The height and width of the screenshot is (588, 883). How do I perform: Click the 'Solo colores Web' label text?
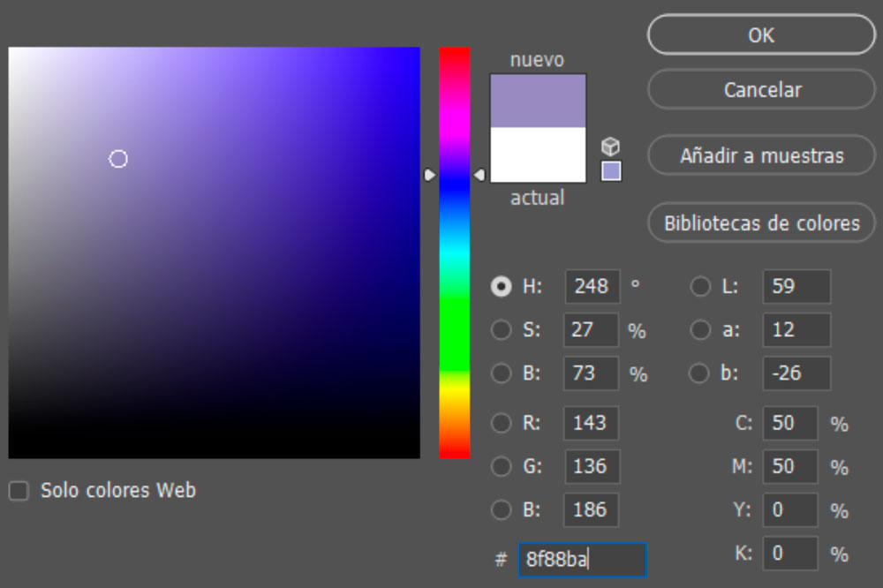(x=118, y=491)
